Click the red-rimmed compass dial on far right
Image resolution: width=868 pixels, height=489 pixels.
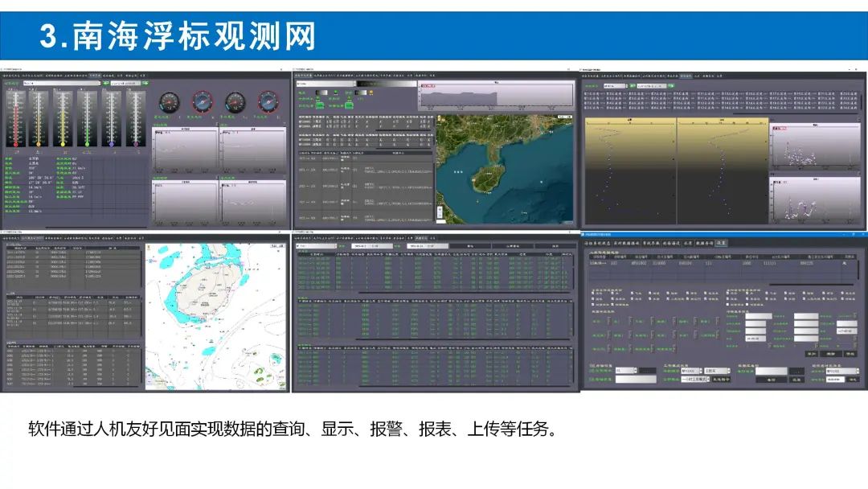coord(268,102)
